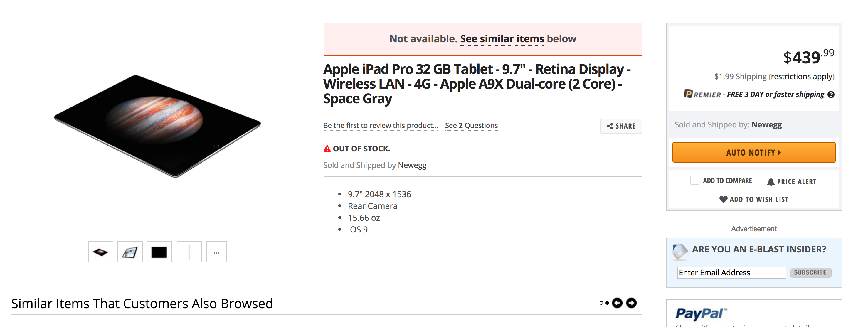
Task: Click the Price Alert bell icon
Action: pos(771,182)
